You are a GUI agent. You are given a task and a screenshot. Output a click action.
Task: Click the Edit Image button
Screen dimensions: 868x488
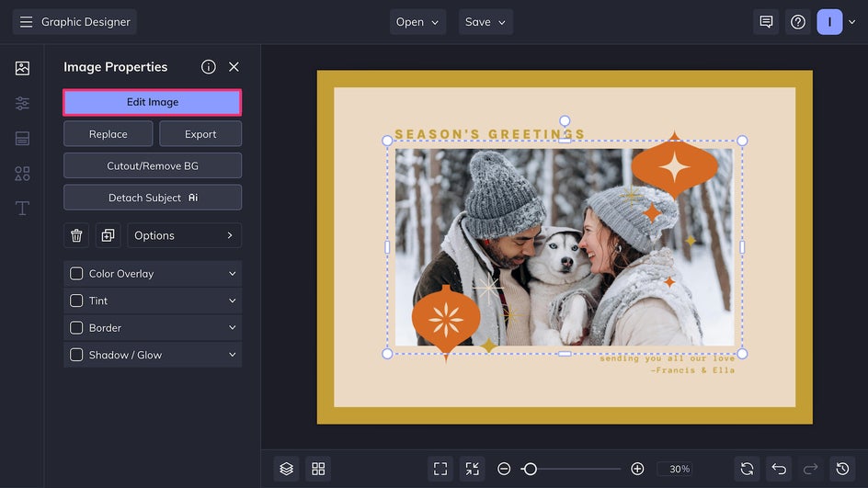click(x=153, y=102)
